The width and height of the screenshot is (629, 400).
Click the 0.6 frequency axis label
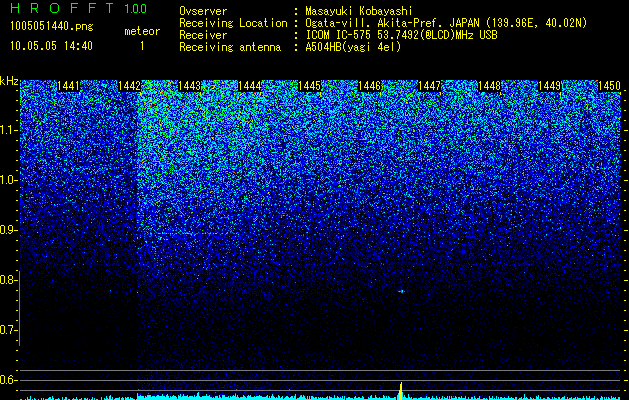click(7, 380)
